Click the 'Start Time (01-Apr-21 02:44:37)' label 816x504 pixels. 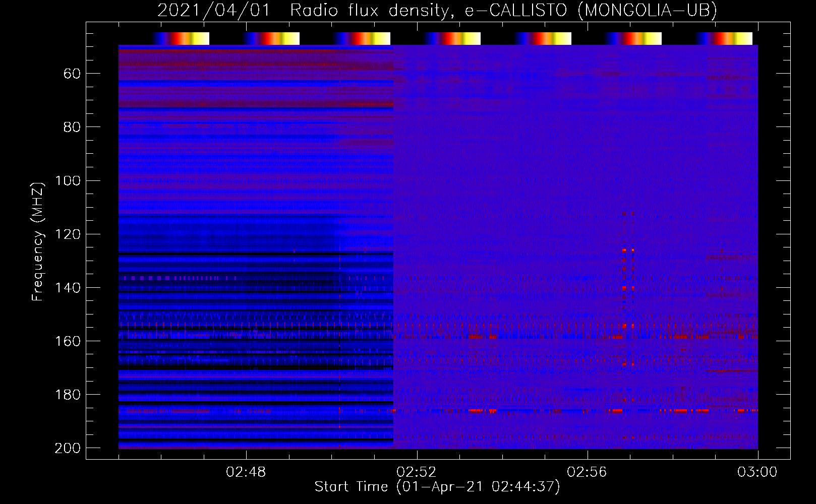coord(437,487)
